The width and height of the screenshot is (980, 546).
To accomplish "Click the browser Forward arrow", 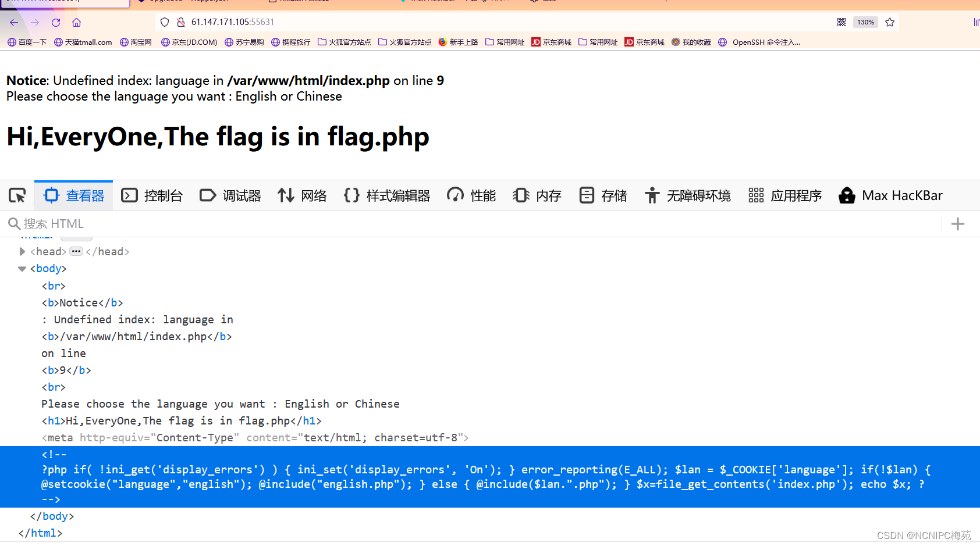I will tap(35, 22).
